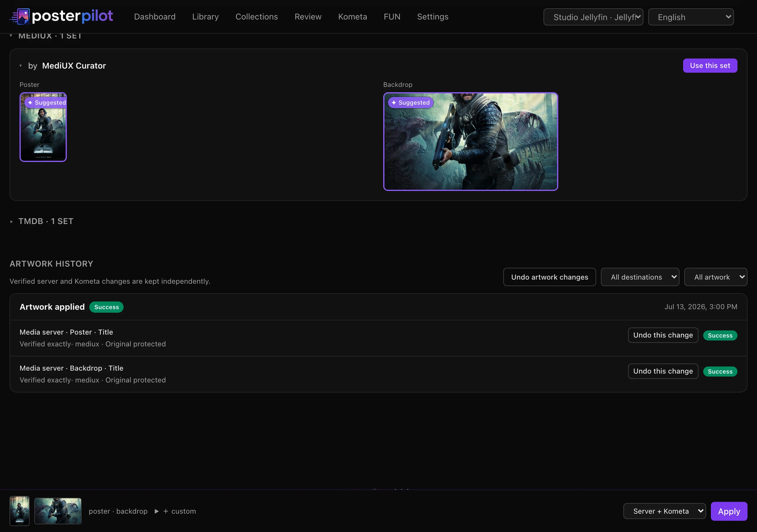The height and width of the screenshot is (532, 757).
Task: Click the 'Media server · Poster · Title' entry
Action: [66, 332]
